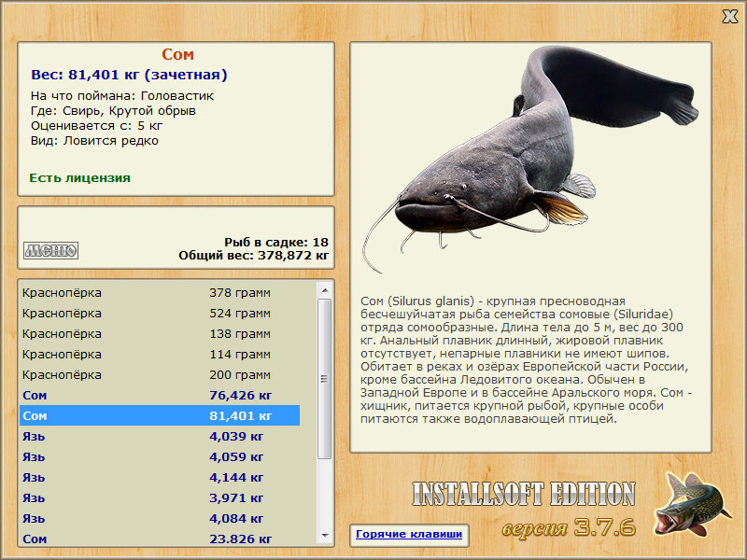
Task: Click the Silurus glanis description paragraph
Action: coord(526,360)
